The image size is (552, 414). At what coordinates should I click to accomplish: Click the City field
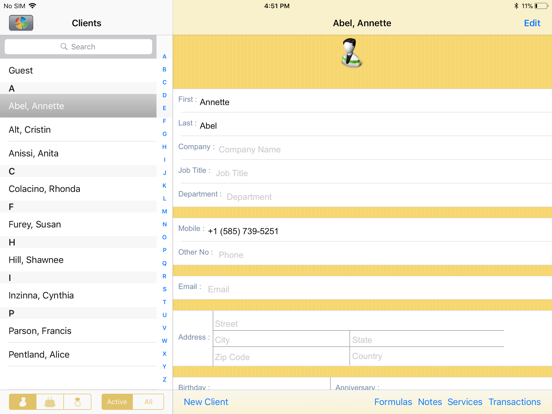(x=281, y=339)
